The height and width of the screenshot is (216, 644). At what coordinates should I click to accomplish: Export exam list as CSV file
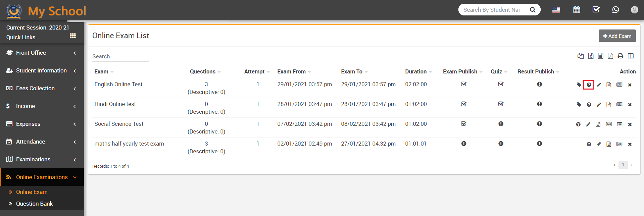601,56
